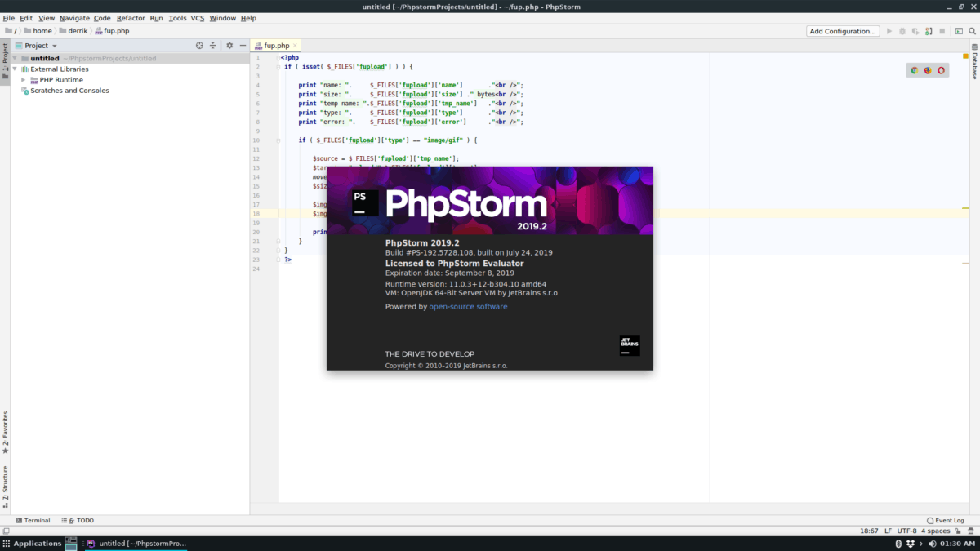Open the LF line separator selector
This screenshot has width=980, height=551.
888,531
